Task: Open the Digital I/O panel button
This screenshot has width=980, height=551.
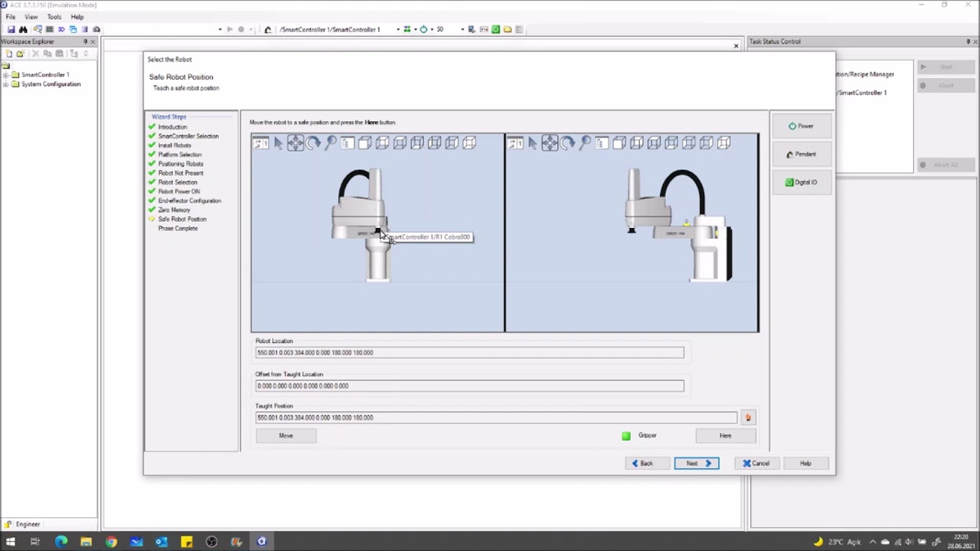Action: click(801, 182)
